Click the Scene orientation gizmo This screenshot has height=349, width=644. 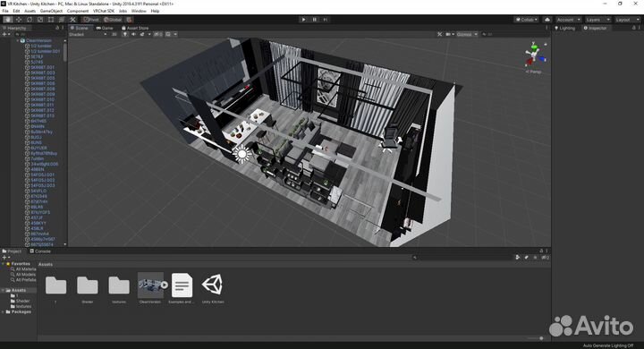pos(534,55)
